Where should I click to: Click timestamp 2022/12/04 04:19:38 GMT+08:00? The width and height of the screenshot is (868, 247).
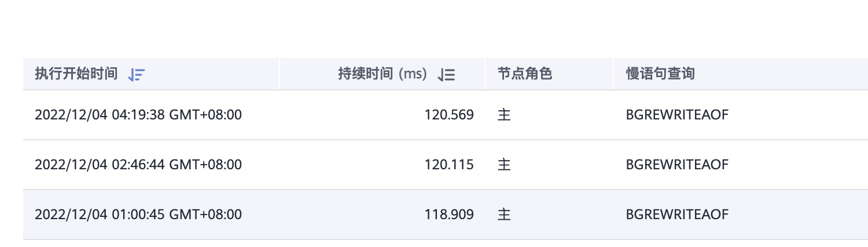click(x=138, y=115)
